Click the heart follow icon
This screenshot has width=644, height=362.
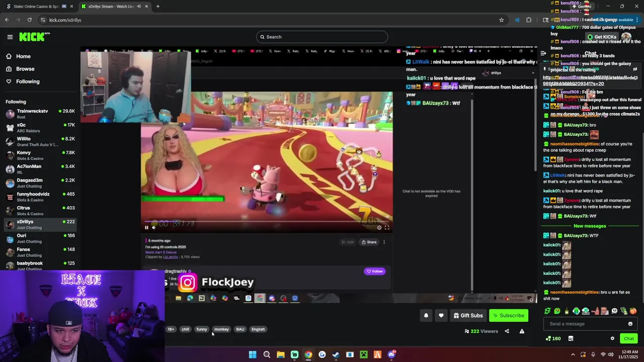click(441, 315)
